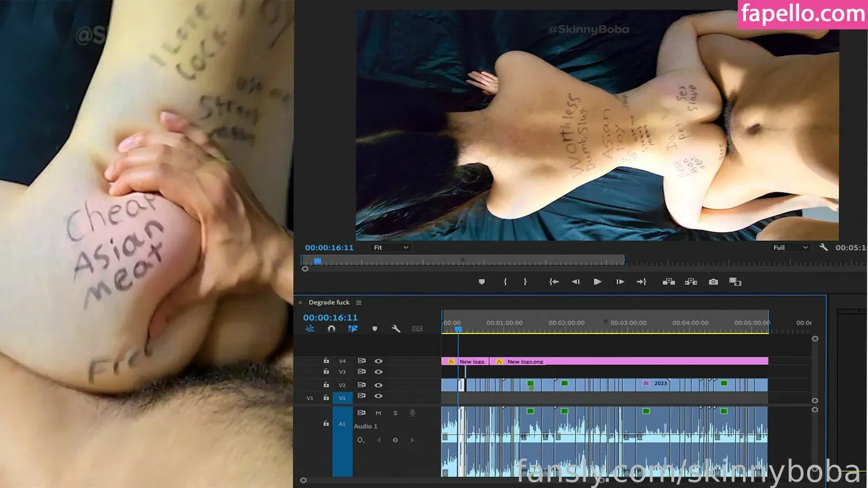This screenshot has height=488, width=868.
Task: Click the Step Forward one frame button
Action: [620, 282]
